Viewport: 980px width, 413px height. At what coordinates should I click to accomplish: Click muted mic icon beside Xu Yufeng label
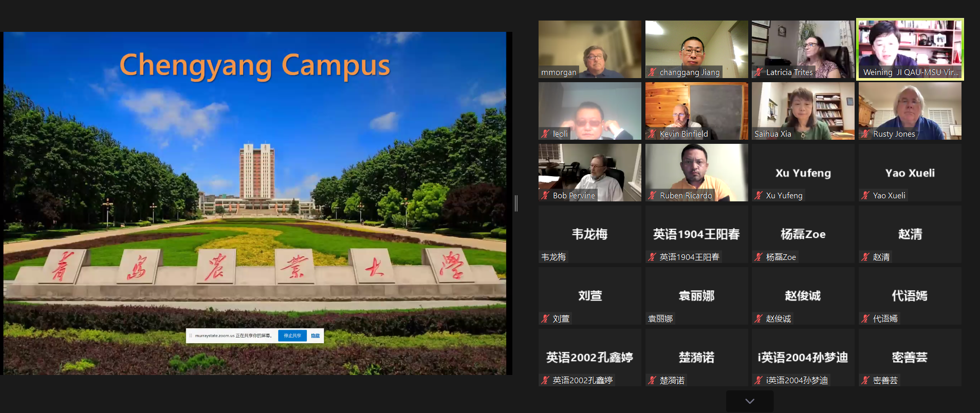pos(759,196)
